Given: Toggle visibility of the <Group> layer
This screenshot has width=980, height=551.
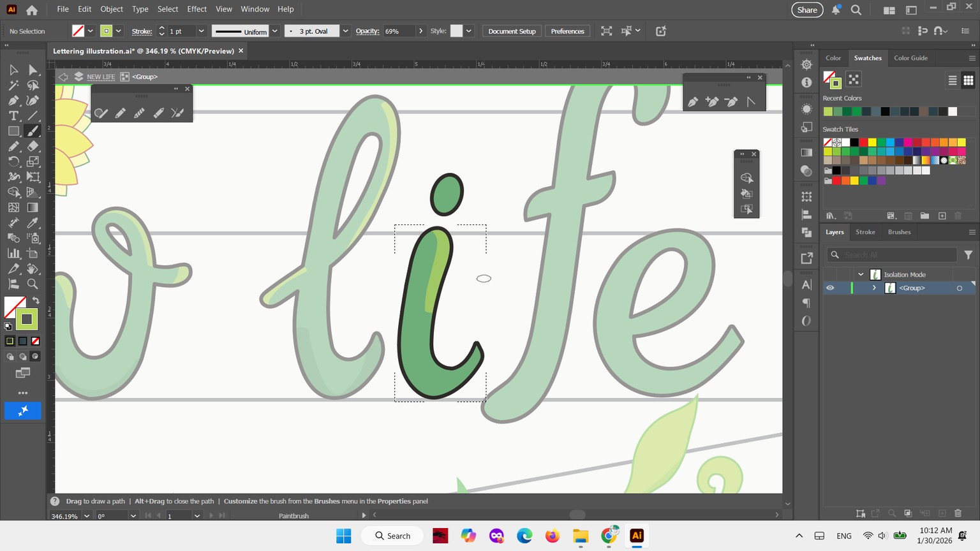Looking at the screenshot, I should [830, 288].
